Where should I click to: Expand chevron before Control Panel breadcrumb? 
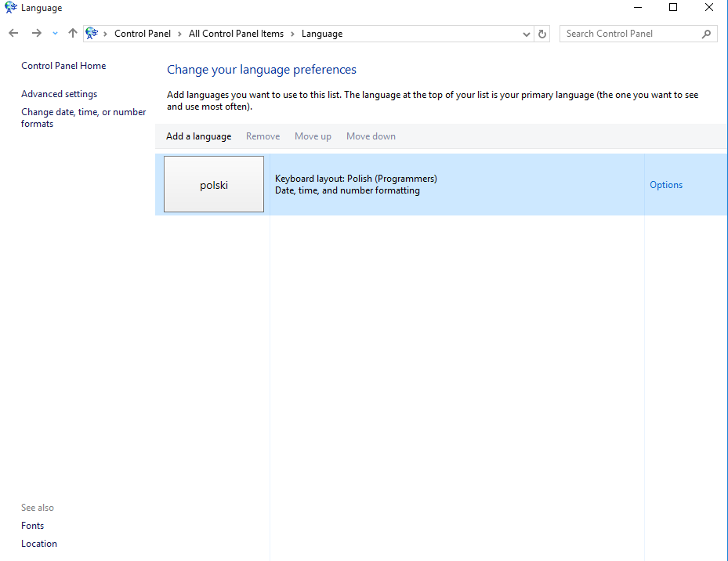coord(105,34)
